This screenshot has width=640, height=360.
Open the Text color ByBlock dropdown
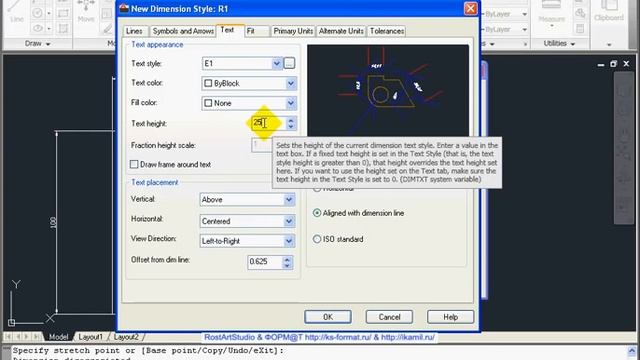click(x=291, y=83)
